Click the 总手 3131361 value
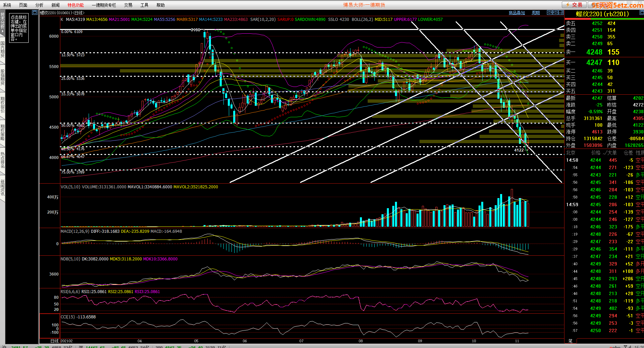 tap(593, 118)
